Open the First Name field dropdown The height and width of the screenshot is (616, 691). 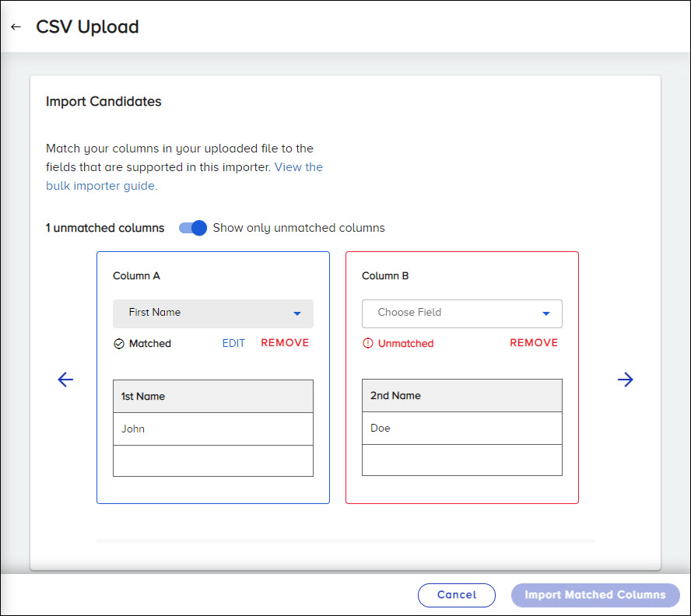pyautogui.click(x=212, y=313)
